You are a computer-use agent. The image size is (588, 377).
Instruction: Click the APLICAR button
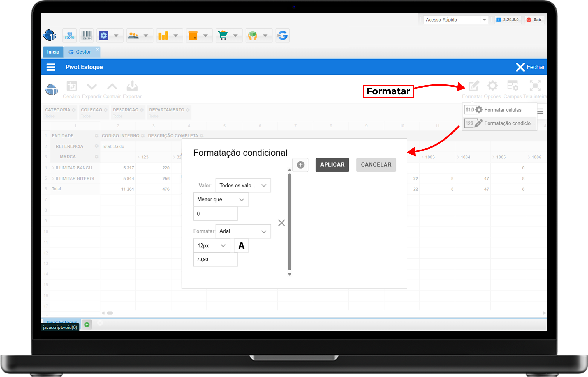coord(332,165)
